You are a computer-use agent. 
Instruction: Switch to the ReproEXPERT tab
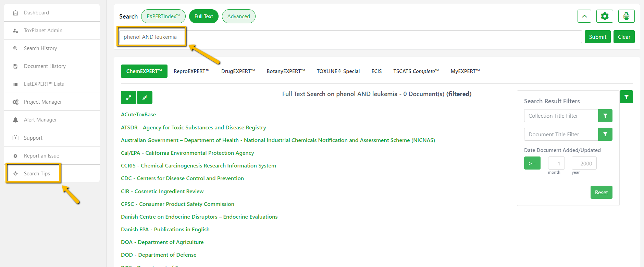(191, 71)
